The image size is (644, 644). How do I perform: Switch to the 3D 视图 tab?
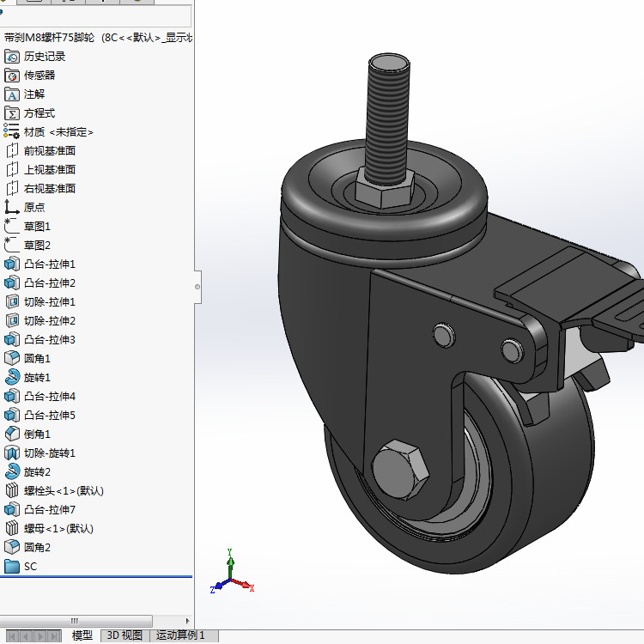point(125,635)
